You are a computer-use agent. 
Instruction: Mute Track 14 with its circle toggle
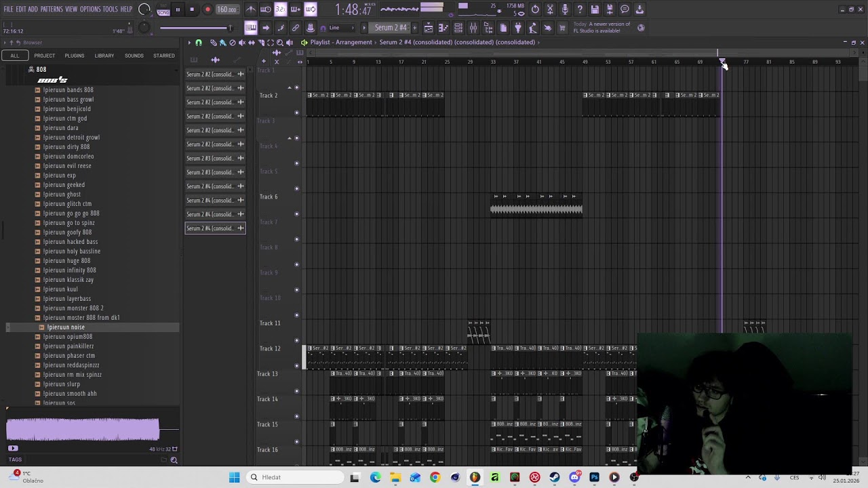(296, 416)
